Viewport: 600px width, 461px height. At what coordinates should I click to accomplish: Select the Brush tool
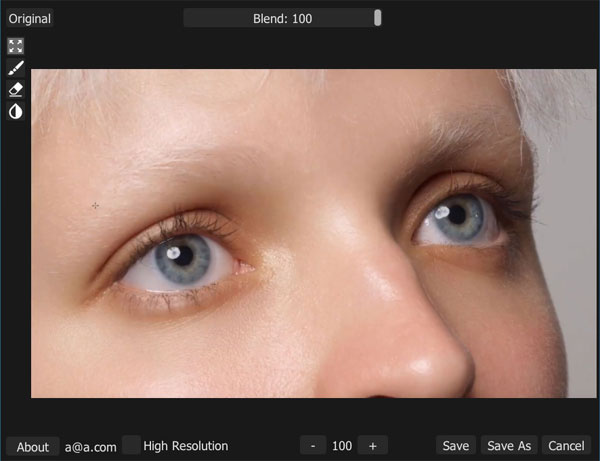tap(16, 68)
